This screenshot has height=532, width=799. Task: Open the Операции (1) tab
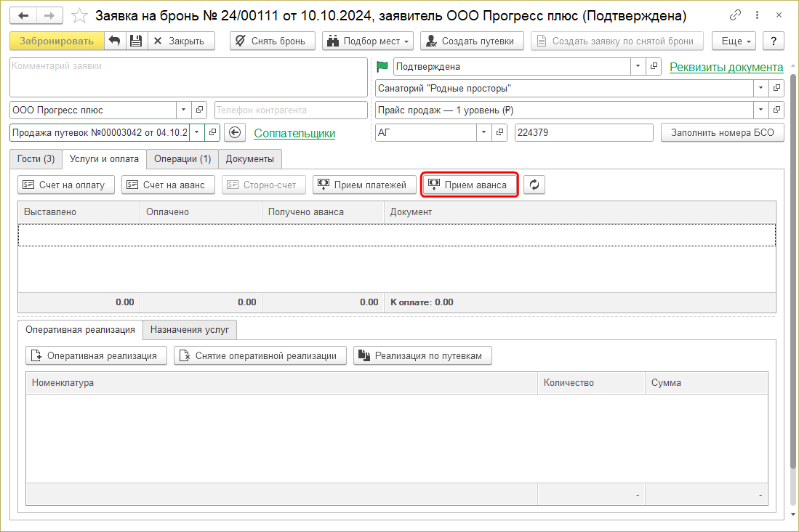[x=182, y=159]
